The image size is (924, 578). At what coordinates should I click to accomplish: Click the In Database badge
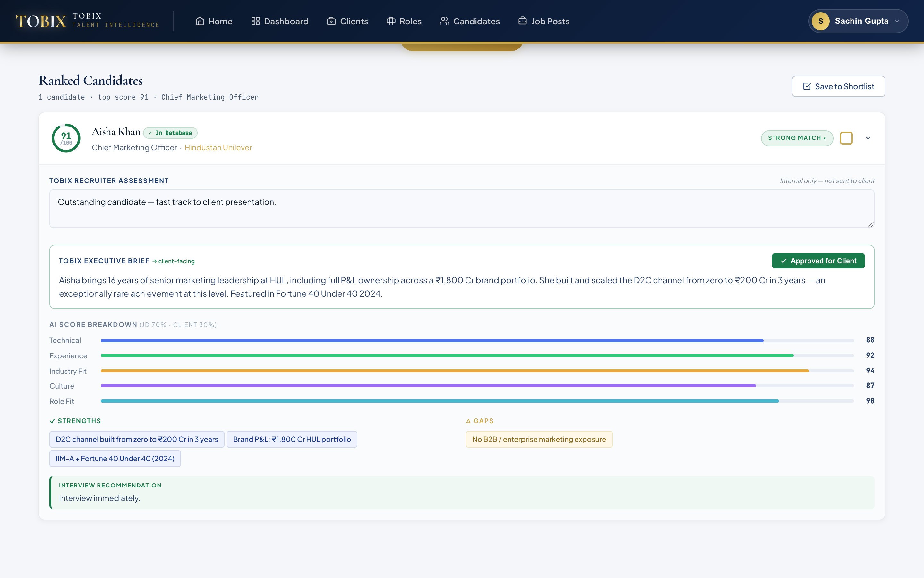(x=170, y=133)
